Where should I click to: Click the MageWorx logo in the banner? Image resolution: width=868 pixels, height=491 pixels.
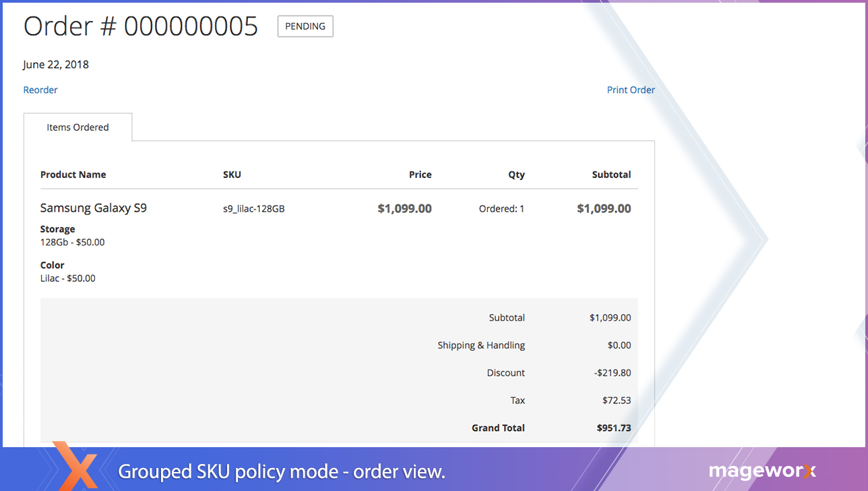point(762,471)
